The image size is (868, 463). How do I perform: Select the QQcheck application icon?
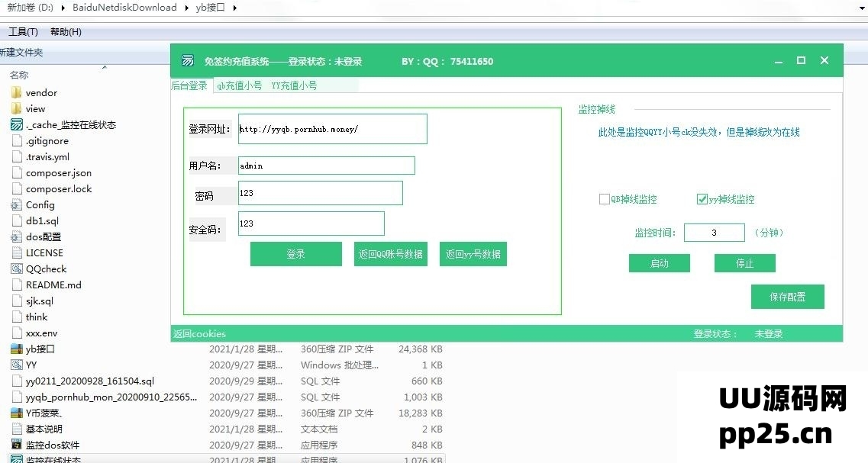tap(17, 268)
